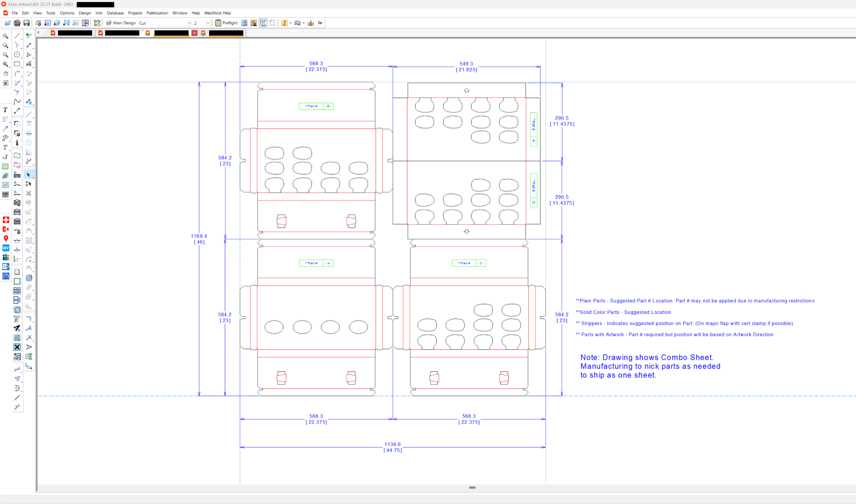Viewport: 856px width, 504px height.
Task: Open the WestRock Help menu
Action: 217,13
